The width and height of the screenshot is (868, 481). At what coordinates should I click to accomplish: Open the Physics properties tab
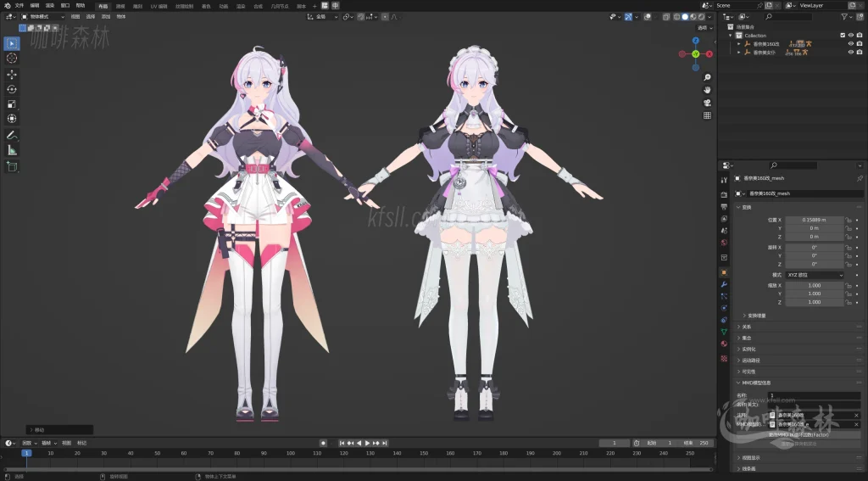point(724,308)
